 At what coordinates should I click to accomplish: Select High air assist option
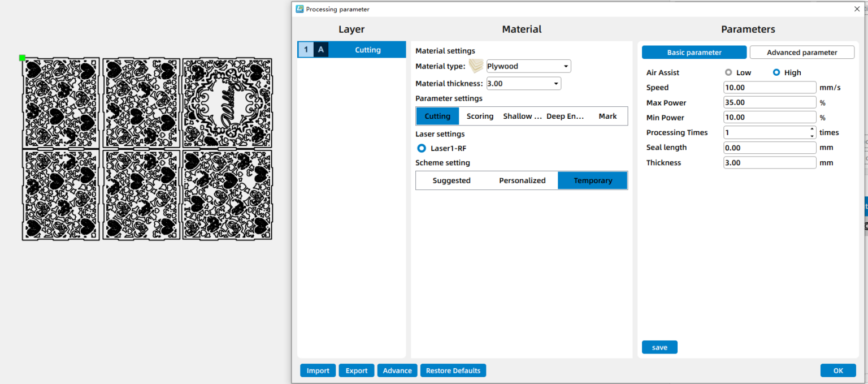(776, 72)
